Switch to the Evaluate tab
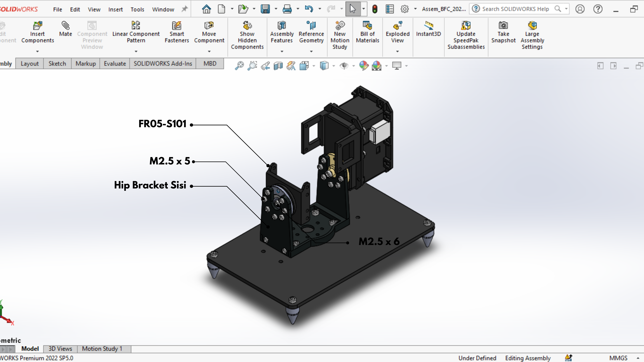Screen dimensions: 644x362 115,64
